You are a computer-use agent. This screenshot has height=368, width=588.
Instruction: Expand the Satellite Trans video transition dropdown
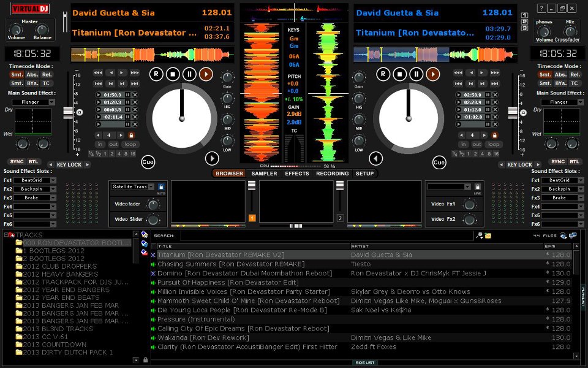tap(151, 186)
